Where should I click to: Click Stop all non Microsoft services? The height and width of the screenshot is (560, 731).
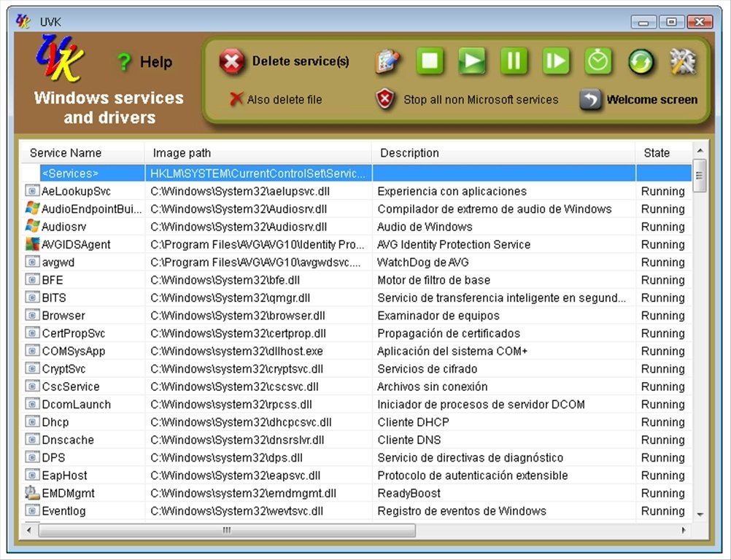pos(481,99)
